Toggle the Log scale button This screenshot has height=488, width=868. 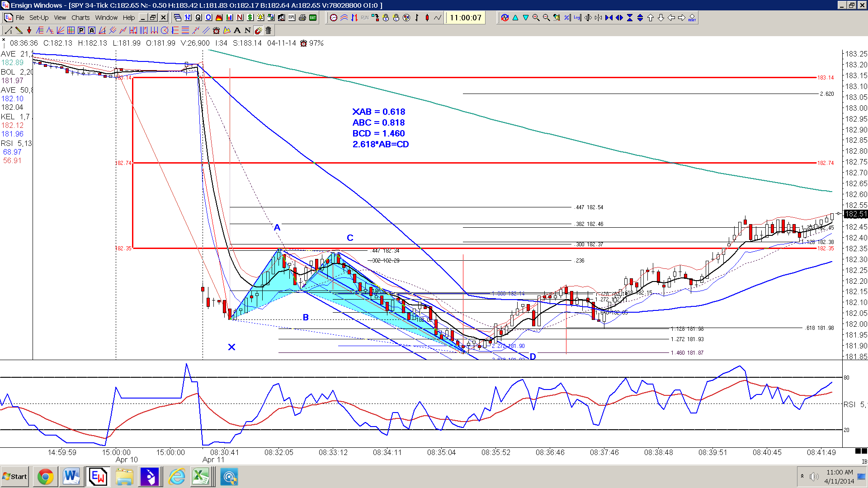(578, 18)
